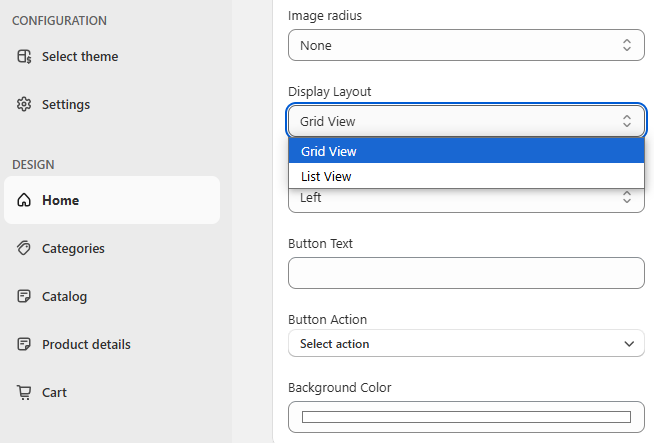Click the Button Text label
The image size is (654, 443).
[320, 243]
